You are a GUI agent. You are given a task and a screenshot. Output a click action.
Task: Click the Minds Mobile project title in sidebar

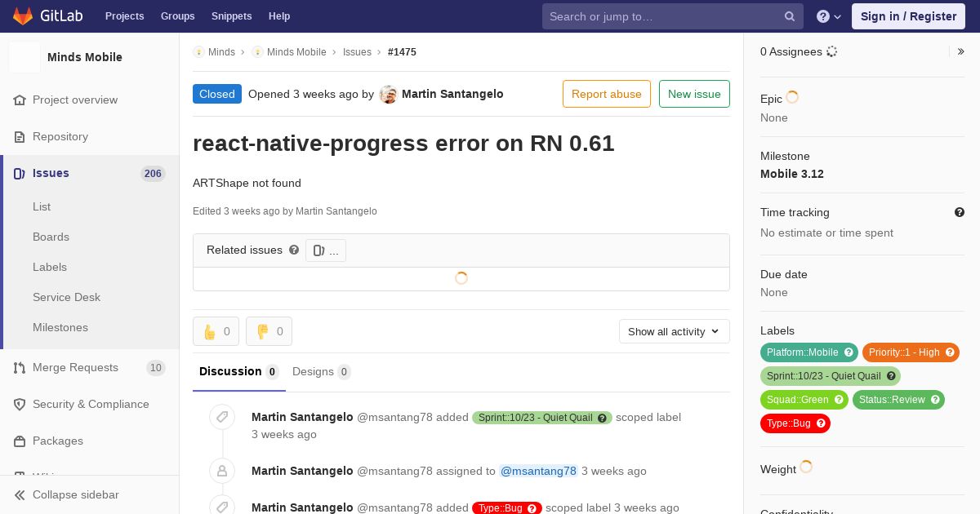[x=85, y=57]
